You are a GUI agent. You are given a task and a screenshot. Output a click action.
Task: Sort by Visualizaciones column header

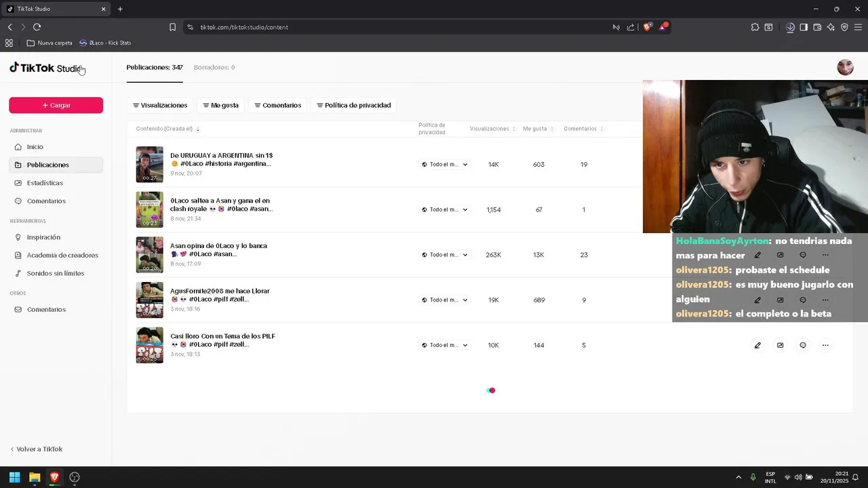(x=492, y=129)
